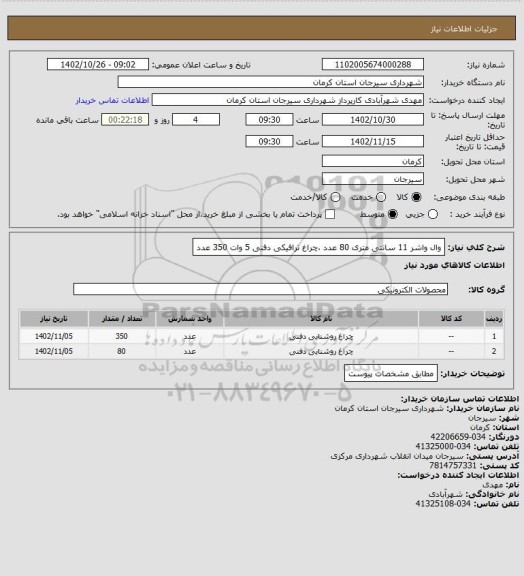This screenshot has width=524, height=576.
Task: Click postal code 7814757331
Action: (x=453, y=465)
